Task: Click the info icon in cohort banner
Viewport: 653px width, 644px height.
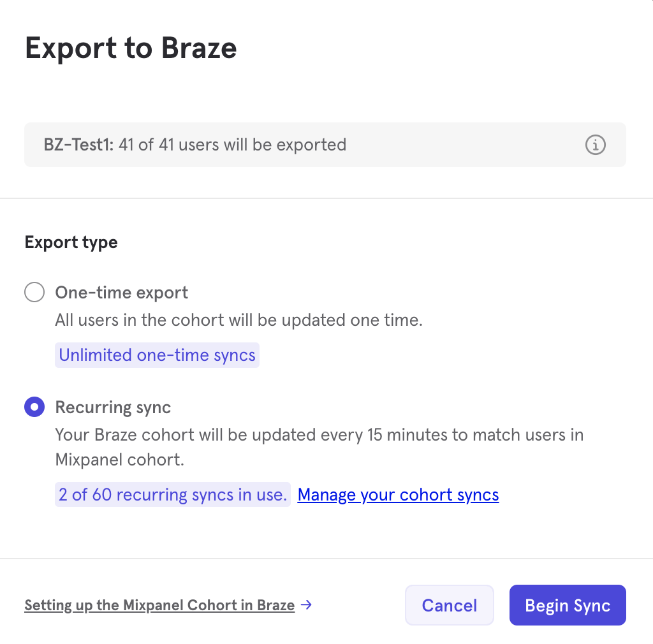Action: pyautogui.click(x=595, y=145)
